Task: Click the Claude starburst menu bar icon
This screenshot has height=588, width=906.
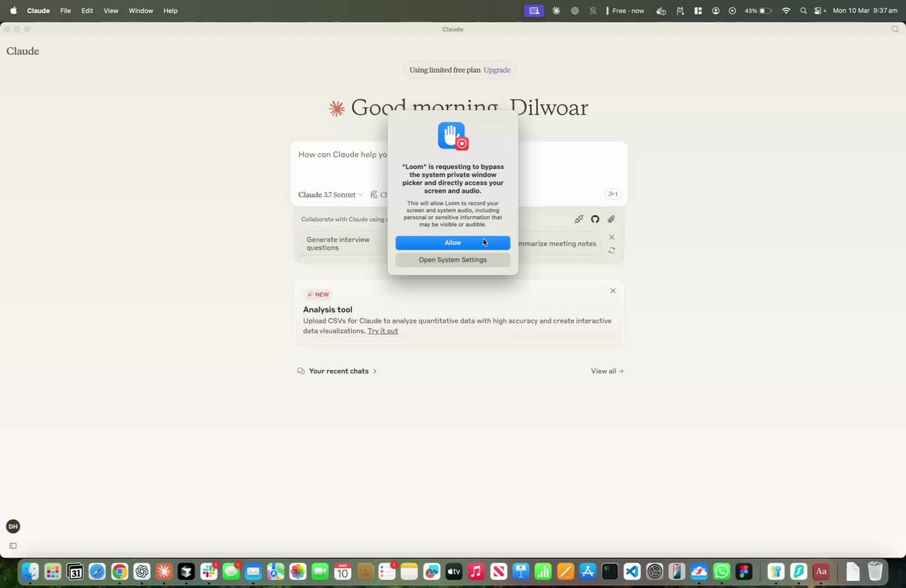Action: (x=556, y=11)
